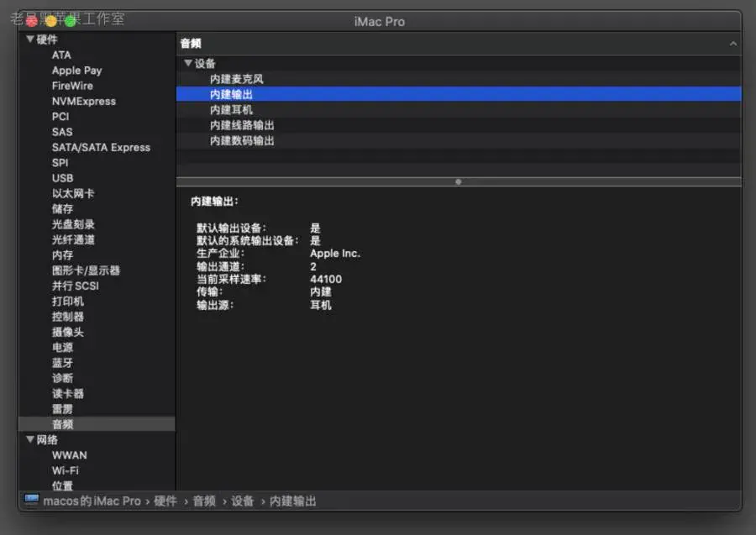Click 设备 in bottom path bar
Screen dimensions: 756x535
click(x=242, y=501)
